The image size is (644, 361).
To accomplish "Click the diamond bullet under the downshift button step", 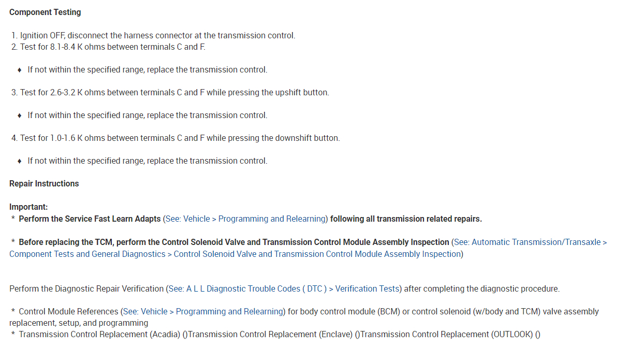I will [x=20, y=161].
